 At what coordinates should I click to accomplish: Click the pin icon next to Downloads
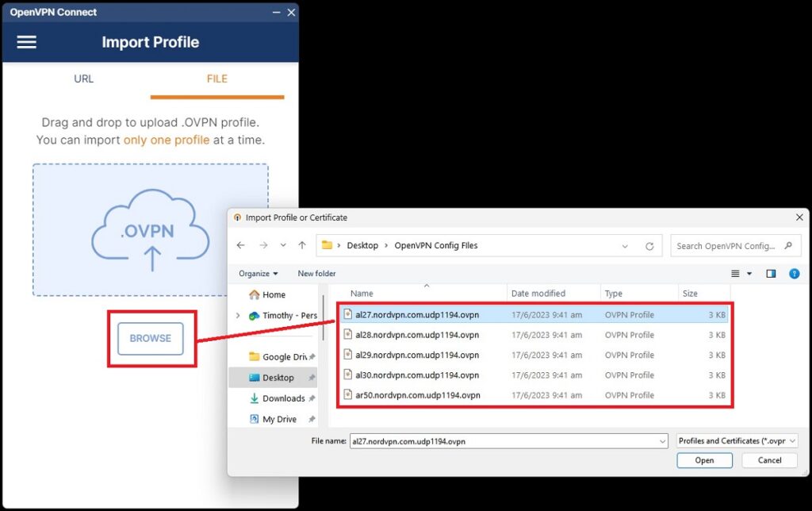pyautogui.click(x=312, y=398)
